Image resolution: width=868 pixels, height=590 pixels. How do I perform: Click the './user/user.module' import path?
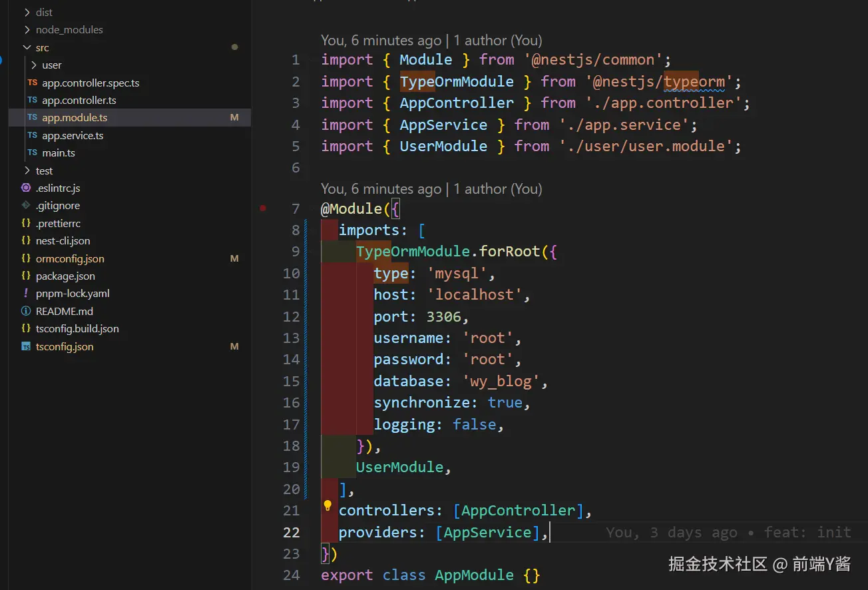[646, 146]
